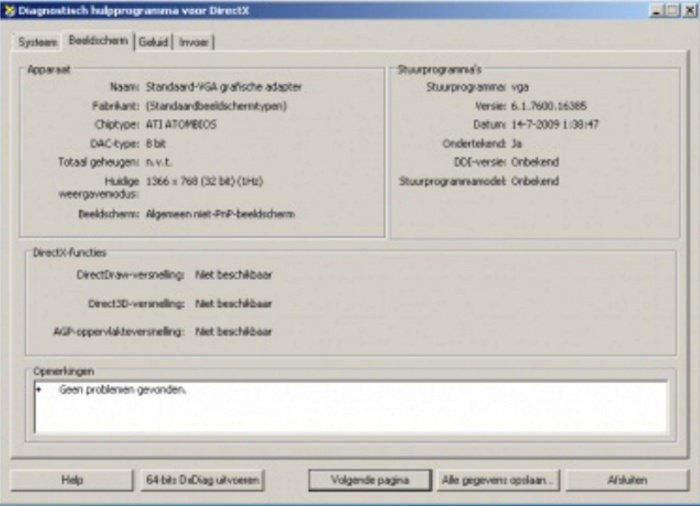Click the Stuurprogrammamodel value 'Onbekend'
Viewport: 700px width, 506px height.
tap(535, 181)
